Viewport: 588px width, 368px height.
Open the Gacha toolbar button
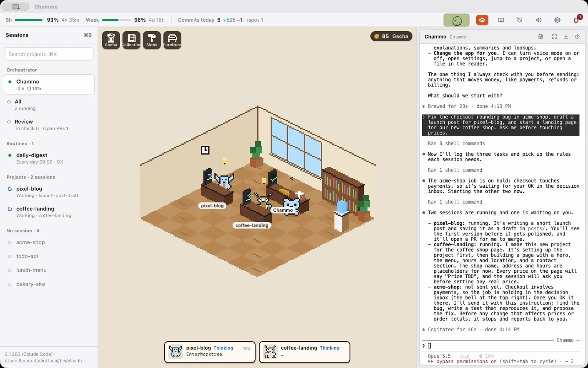tap(111, 40)
